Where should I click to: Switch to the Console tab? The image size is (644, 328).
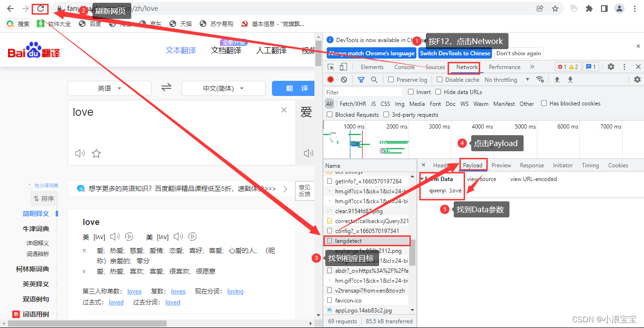405,67
